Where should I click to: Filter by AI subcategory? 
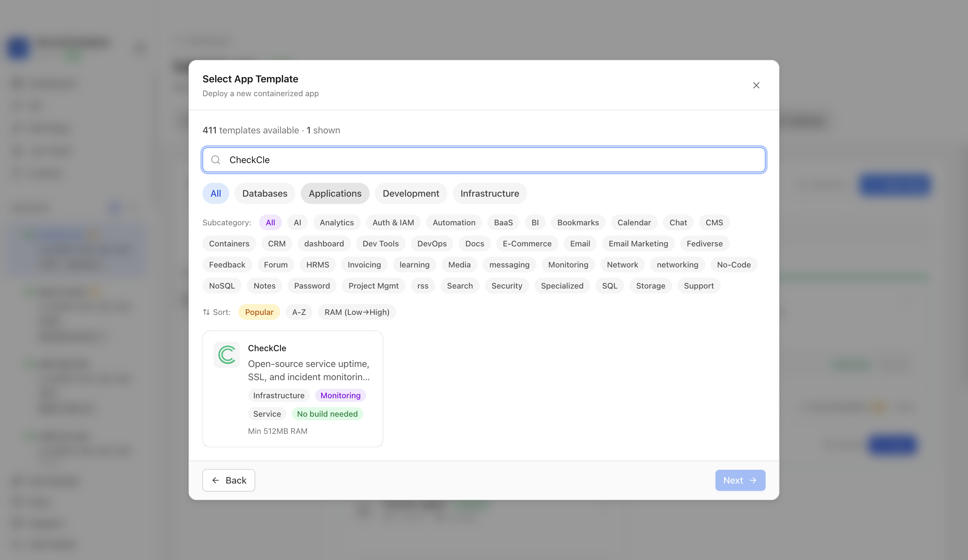(x=297, y=223)
